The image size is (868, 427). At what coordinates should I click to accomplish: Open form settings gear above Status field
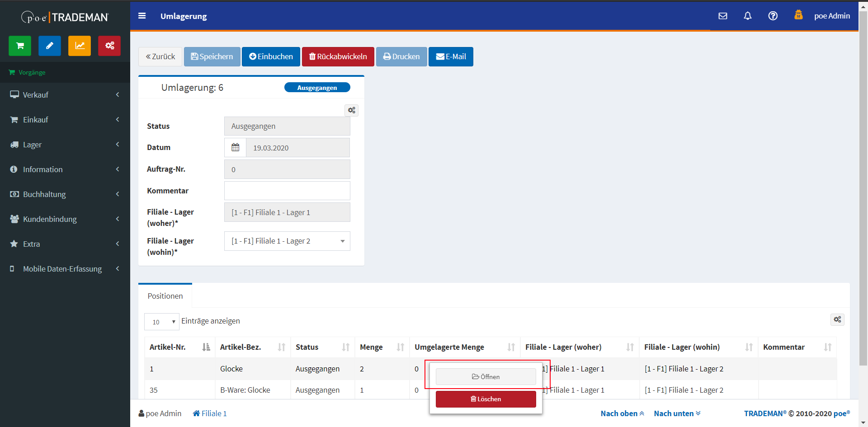point(352,110)
